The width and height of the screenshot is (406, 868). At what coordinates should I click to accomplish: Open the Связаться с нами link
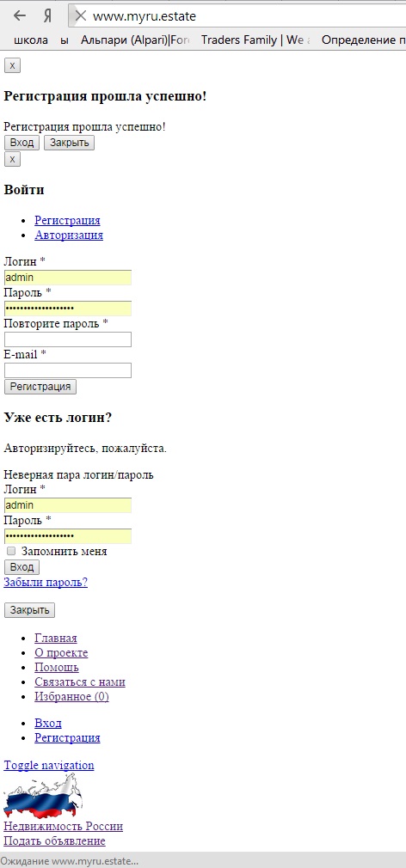80,682
